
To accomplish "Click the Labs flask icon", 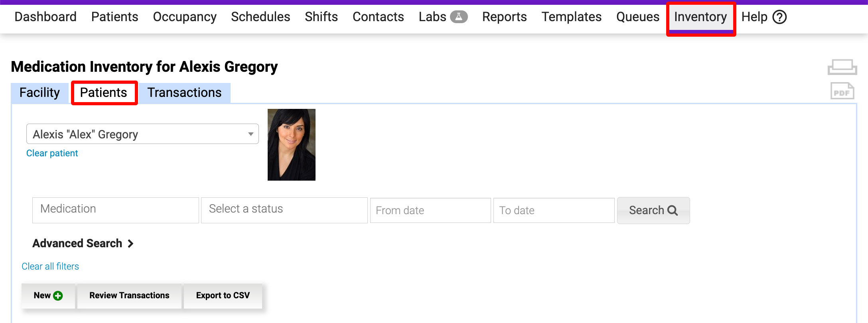I will [x=459, y=17].
